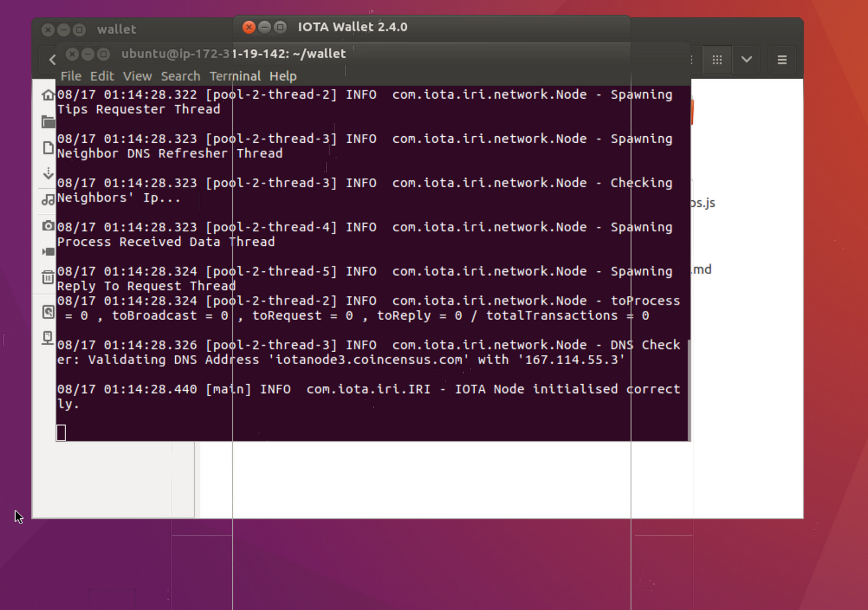Click the 'toBroadcast = 0' text
868x610 pixels.
pos(170,316)
